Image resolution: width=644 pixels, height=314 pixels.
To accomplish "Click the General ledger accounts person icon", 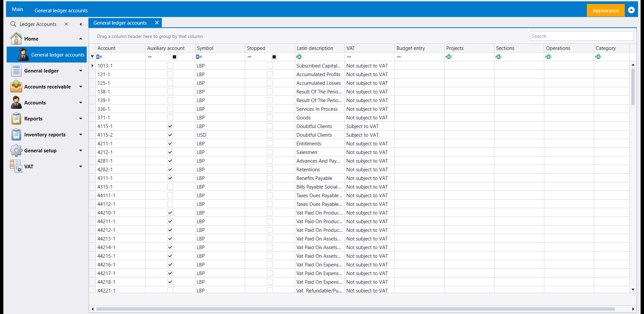I will pyautogui.click(x=23, y=55).
